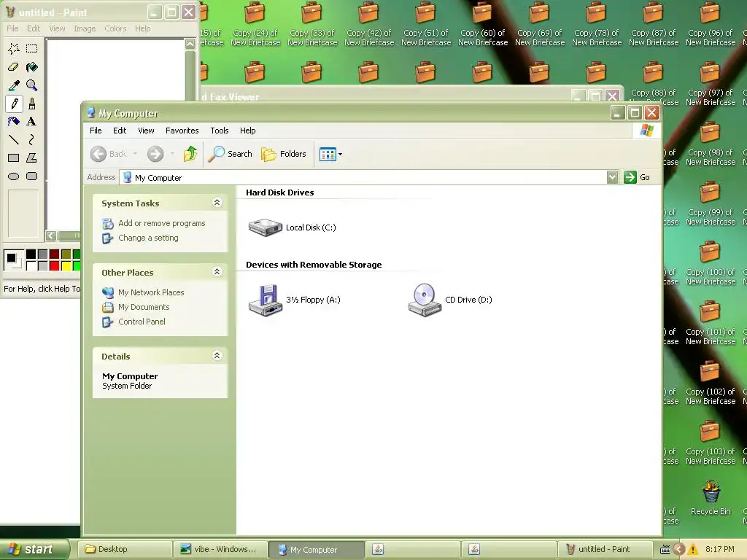The height and width of the screenshot is (560, 747).
Task: Open My Documents link
Action: pos(144,307)
